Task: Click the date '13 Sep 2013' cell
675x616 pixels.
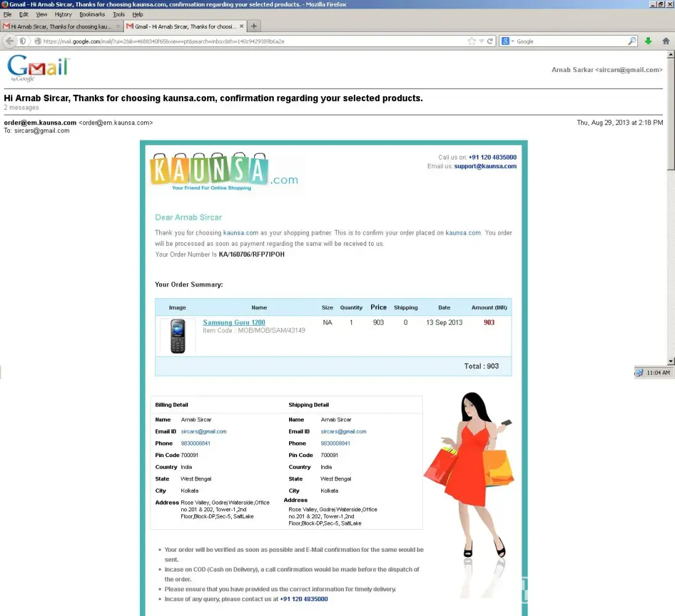Action: pos(444,322)
